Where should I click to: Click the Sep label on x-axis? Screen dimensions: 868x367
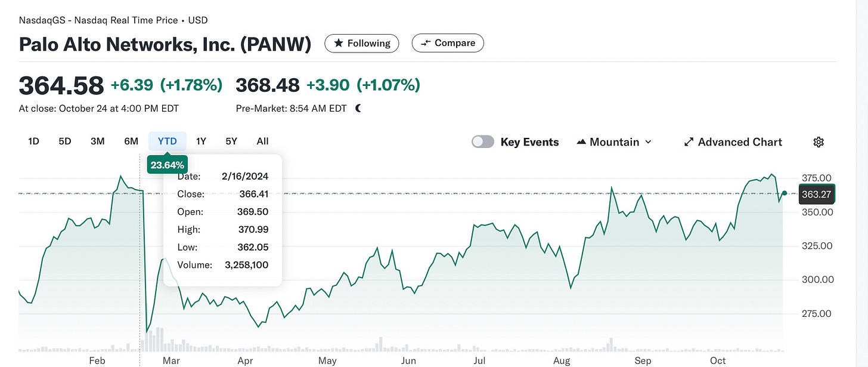pos(643,360)
